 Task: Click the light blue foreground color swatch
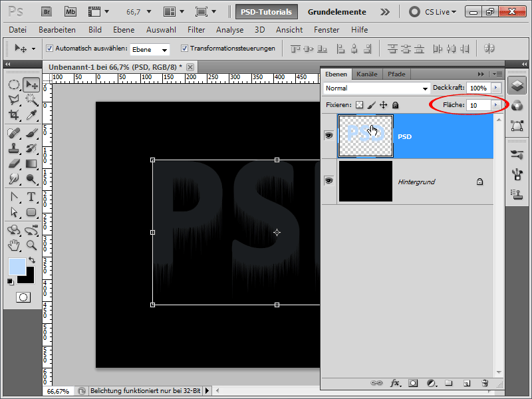point(17,267)
